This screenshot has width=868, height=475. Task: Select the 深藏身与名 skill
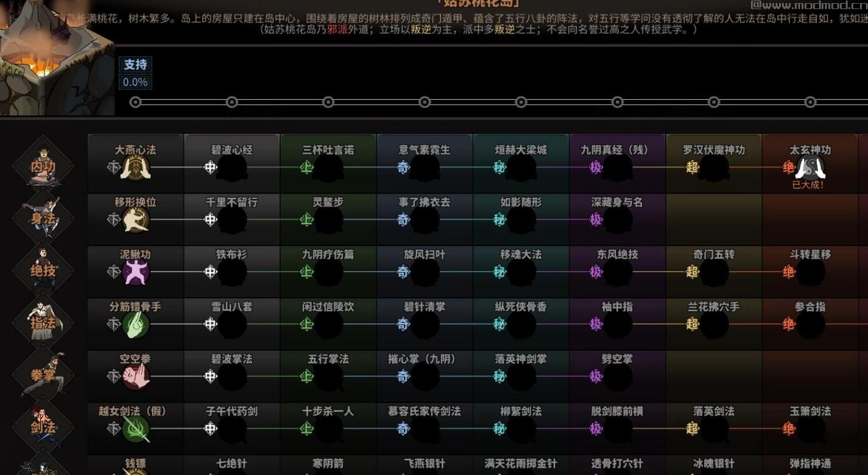(x=617, y=219)
